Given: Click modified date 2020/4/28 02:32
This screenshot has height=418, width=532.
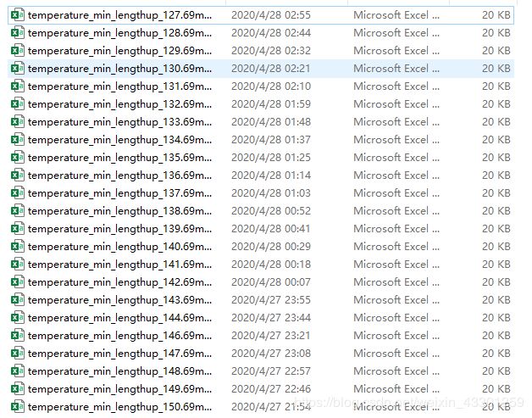Looking at the screenshot, I should [271, 51].
